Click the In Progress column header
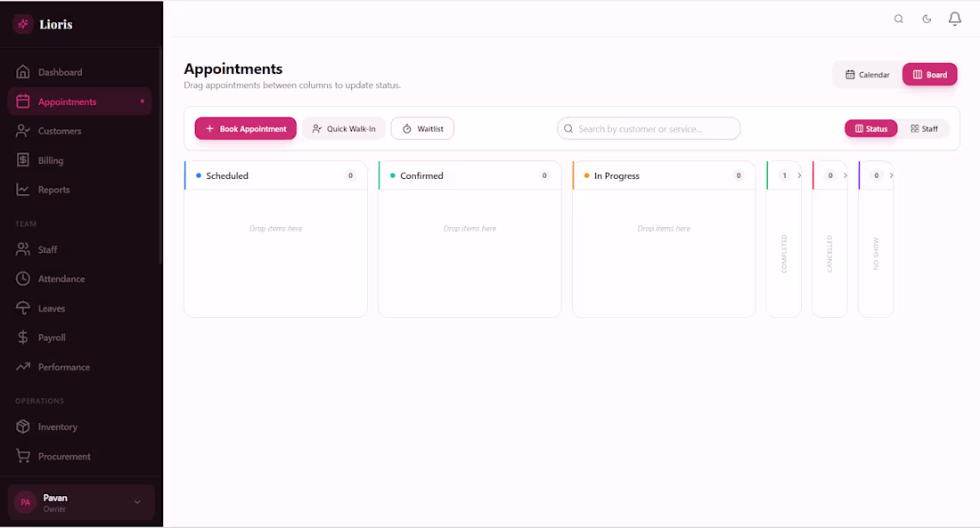This screenshot has width=980, height=528. point(664,175)
